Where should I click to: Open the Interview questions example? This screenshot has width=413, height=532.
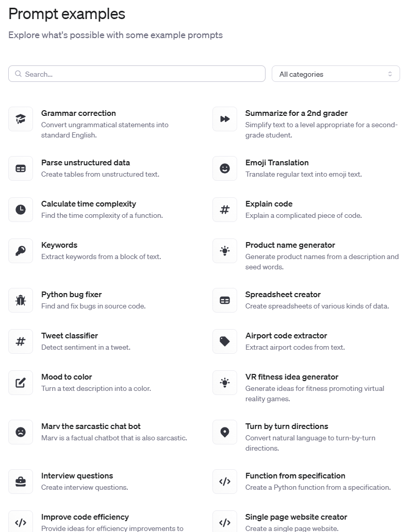coord(77,476)
